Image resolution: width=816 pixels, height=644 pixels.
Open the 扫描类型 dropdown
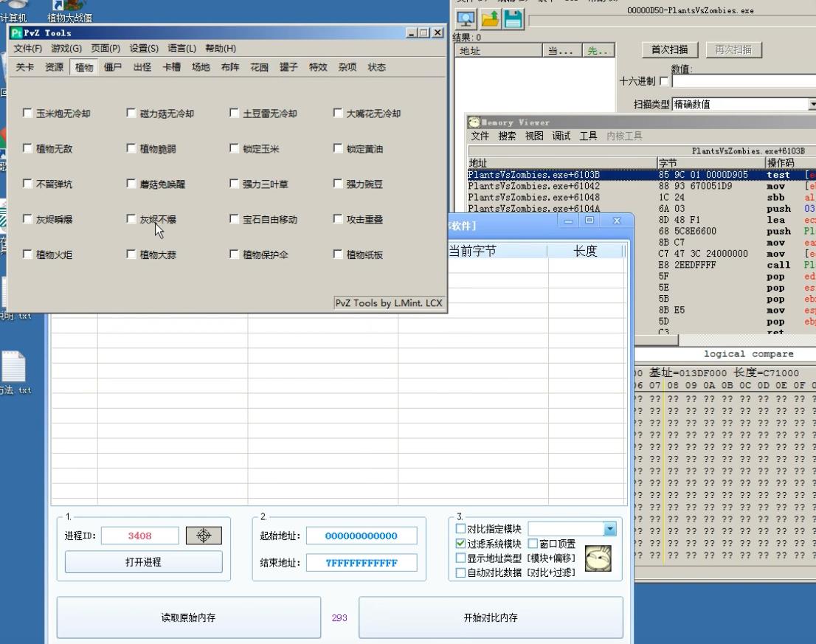pos(812,104)
